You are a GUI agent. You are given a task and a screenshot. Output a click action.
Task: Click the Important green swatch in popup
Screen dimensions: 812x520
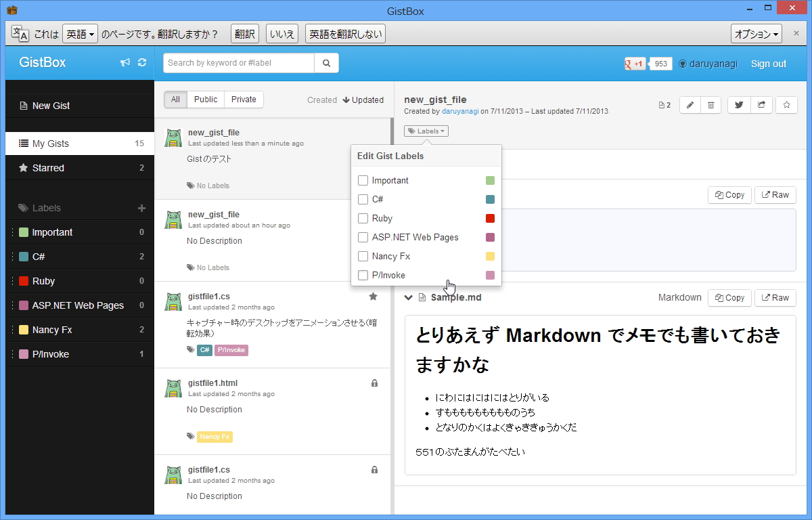pyautogui.click(x=491, y=181)
